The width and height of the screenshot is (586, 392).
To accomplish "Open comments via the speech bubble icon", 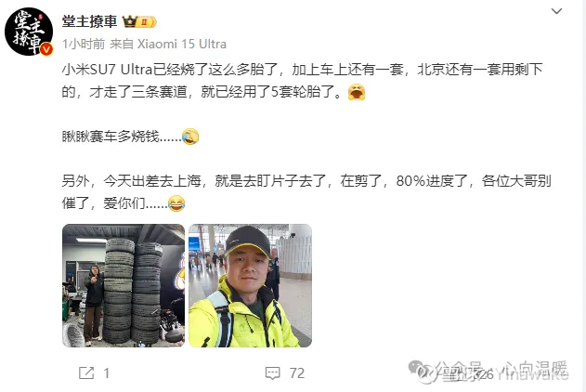I will coord(272,372).
